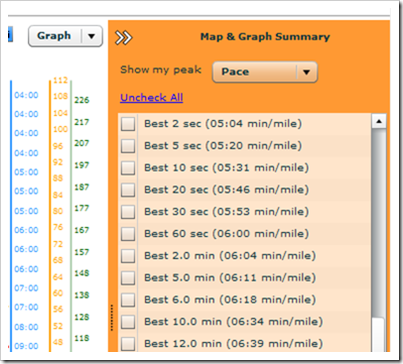Select Best 60 sec (06:00 min/mile) checkbox
This screenshot has height=364, width=403.
pyautogui.click(x=128, y=234)
